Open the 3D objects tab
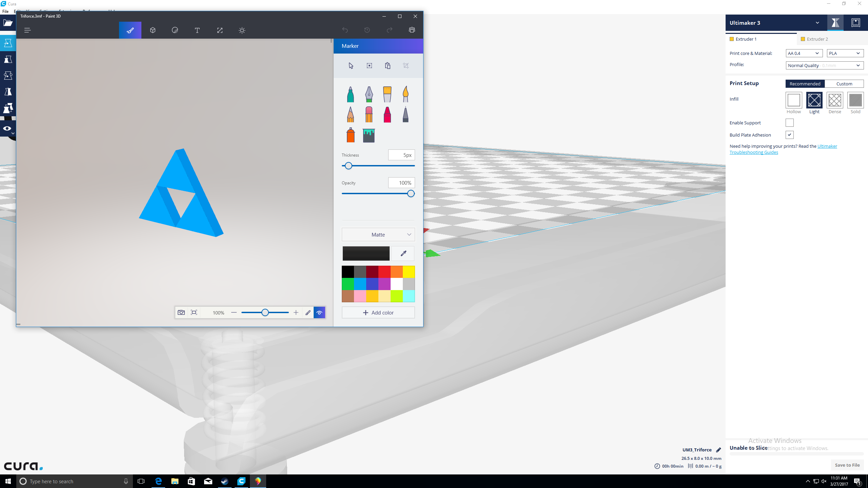Screen dimensions: 868x488 153,30
